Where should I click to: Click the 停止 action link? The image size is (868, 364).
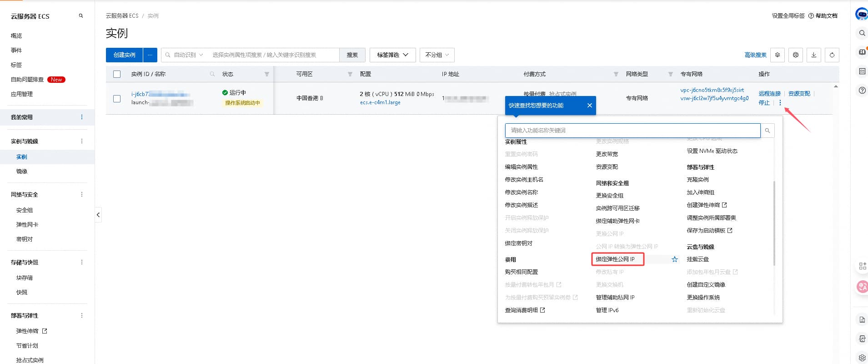point(764,103)
